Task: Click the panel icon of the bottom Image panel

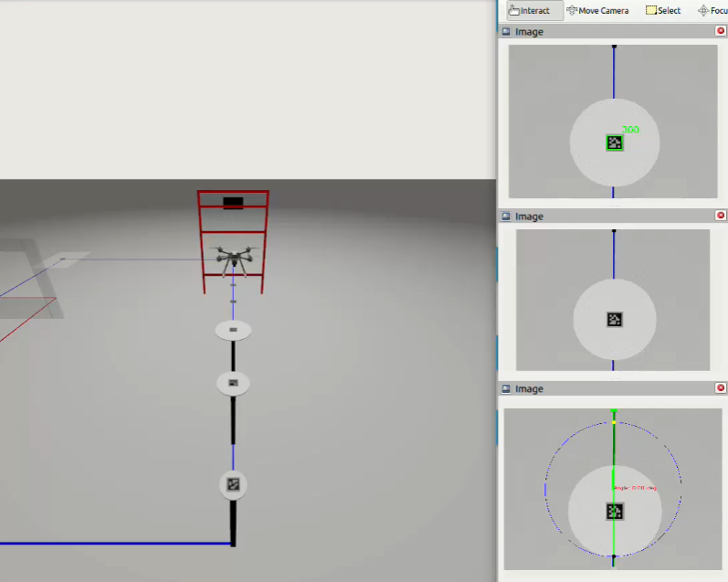Action: [x=506, y=389]
